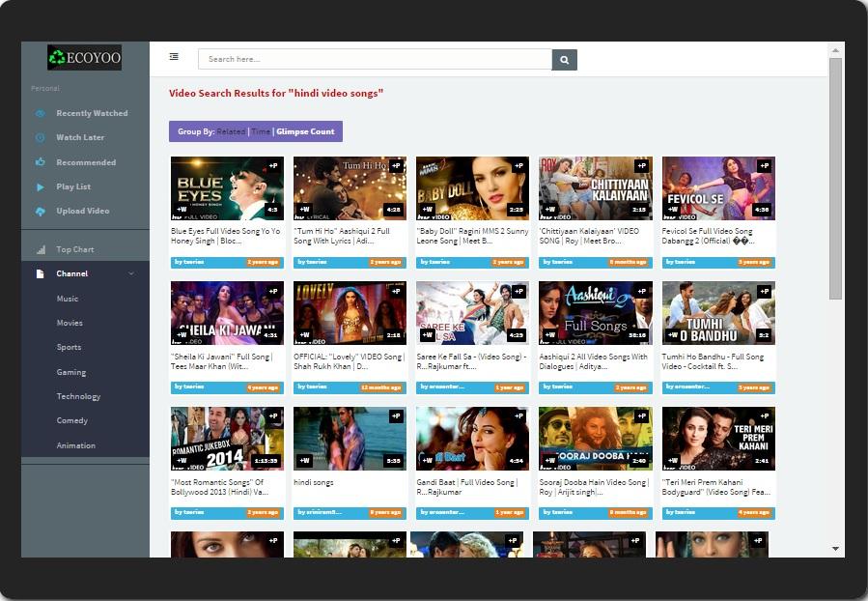Add Tumhi Ho Bandhu to watch later (+W)
The image size is (868, 601).
click(x=673, y=334)
